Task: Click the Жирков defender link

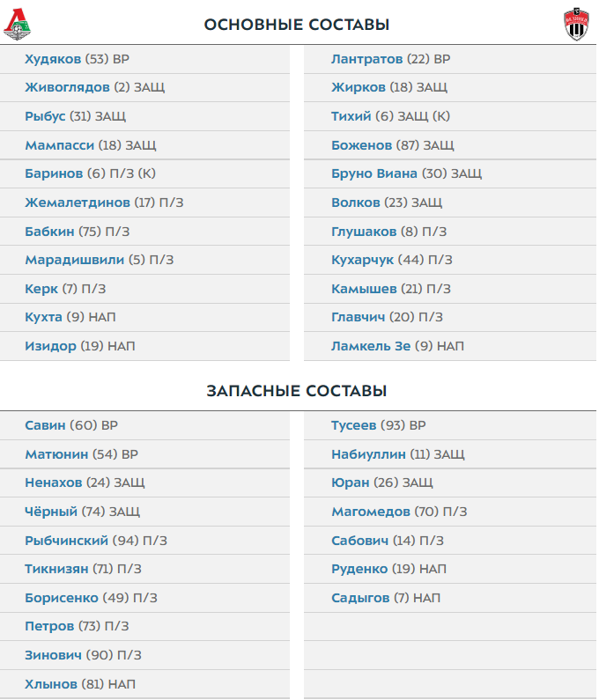Action: coord(358,87)
